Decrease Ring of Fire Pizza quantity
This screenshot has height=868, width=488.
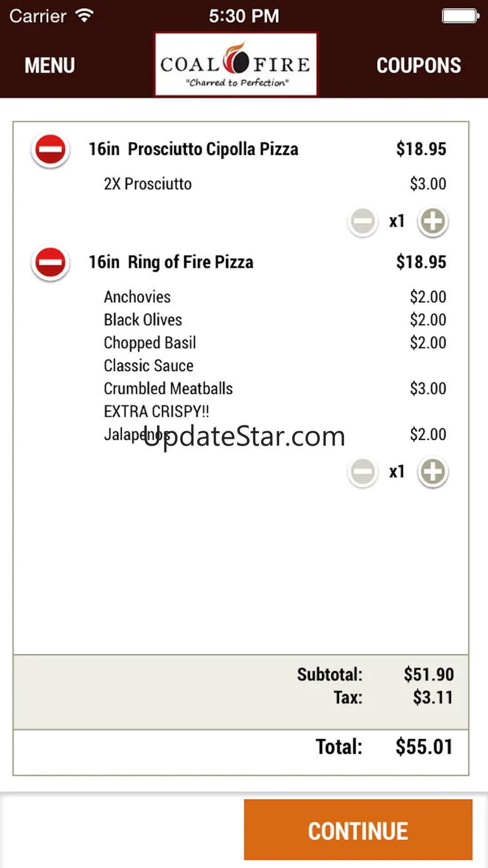363,472
